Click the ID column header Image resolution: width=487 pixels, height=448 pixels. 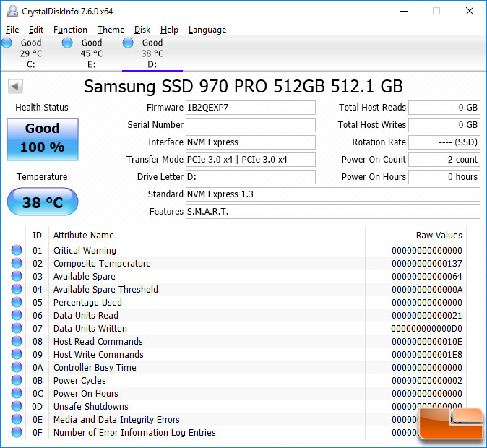[37, 236]
